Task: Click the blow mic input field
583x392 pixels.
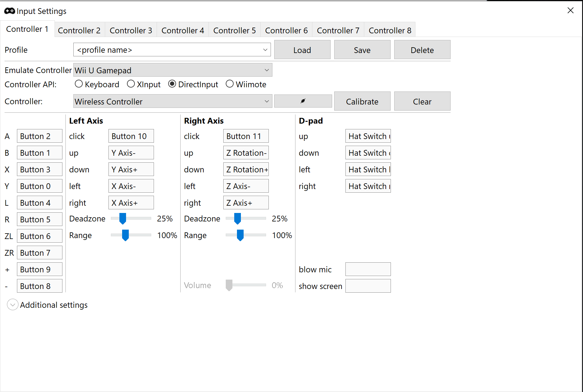Action: (x=368, y=269)
